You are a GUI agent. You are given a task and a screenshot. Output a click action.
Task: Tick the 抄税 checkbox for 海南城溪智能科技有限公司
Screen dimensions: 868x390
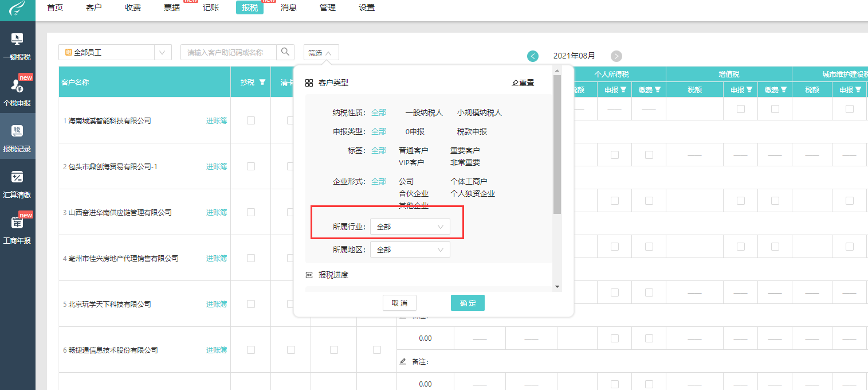pos(250,120)
